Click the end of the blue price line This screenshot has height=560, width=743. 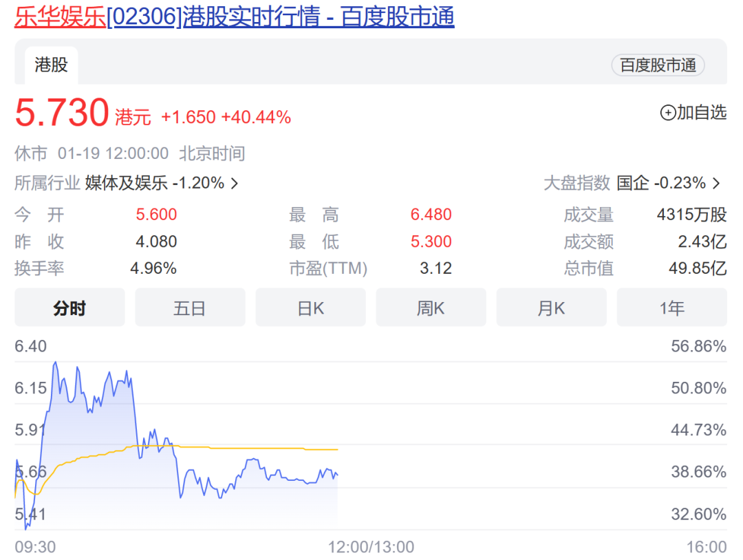coord(337,474)
